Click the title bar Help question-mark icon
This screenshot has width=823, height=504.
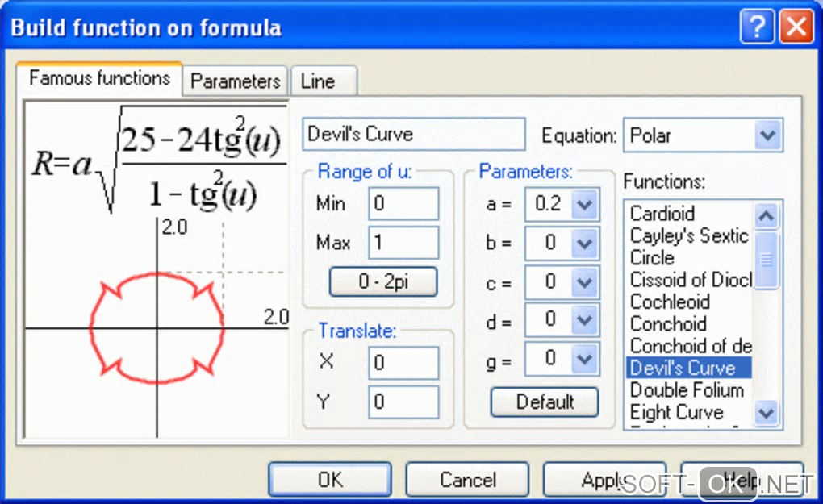point(757,28)
